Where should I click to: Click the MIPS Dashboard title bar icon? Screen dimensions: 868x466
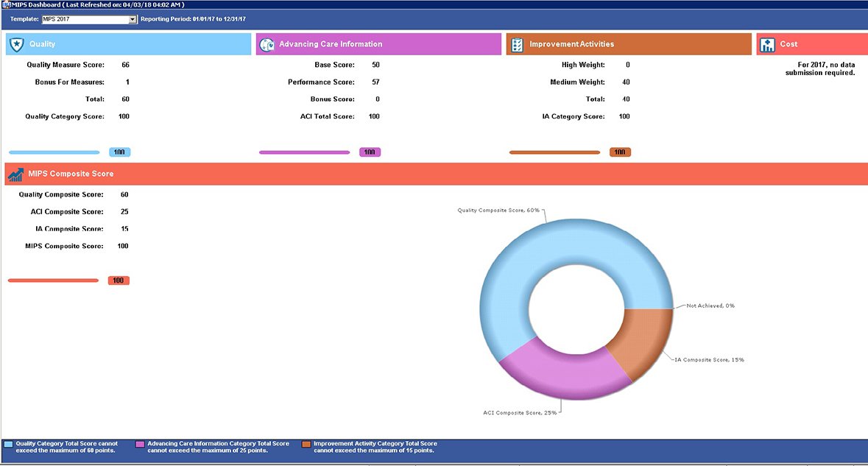(7, 4)
